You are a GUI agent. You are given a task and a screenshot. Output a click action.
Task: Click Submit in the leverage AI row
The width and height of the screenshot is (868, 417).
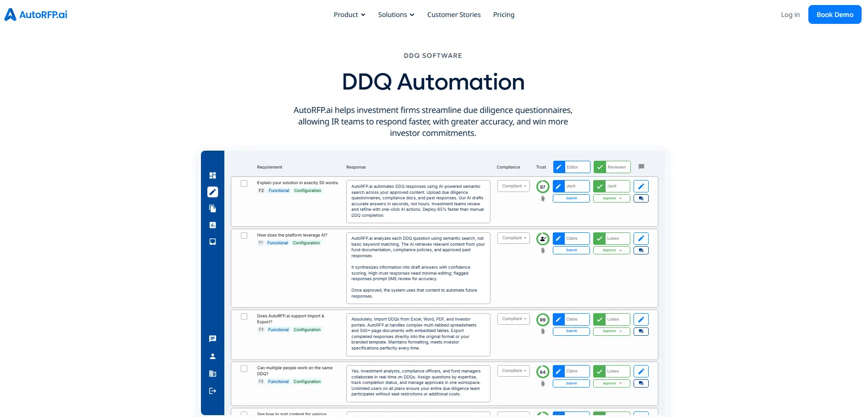point(571,250)
